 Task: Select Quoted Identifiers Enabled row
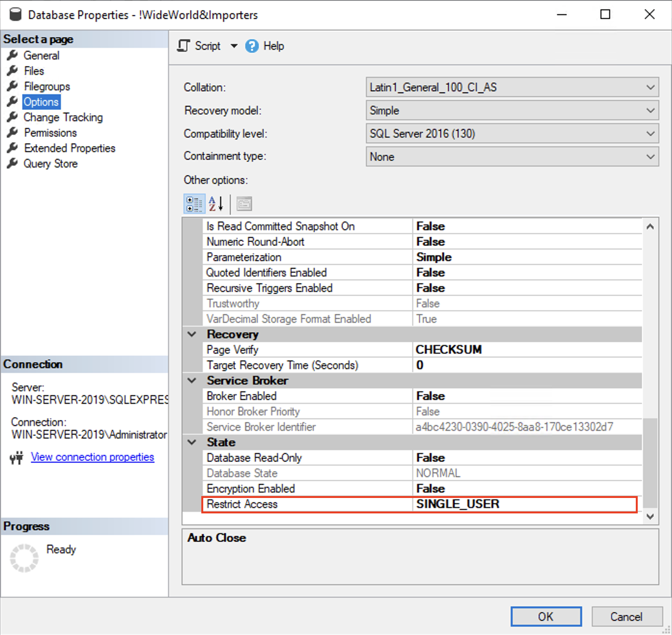point(422,273)
